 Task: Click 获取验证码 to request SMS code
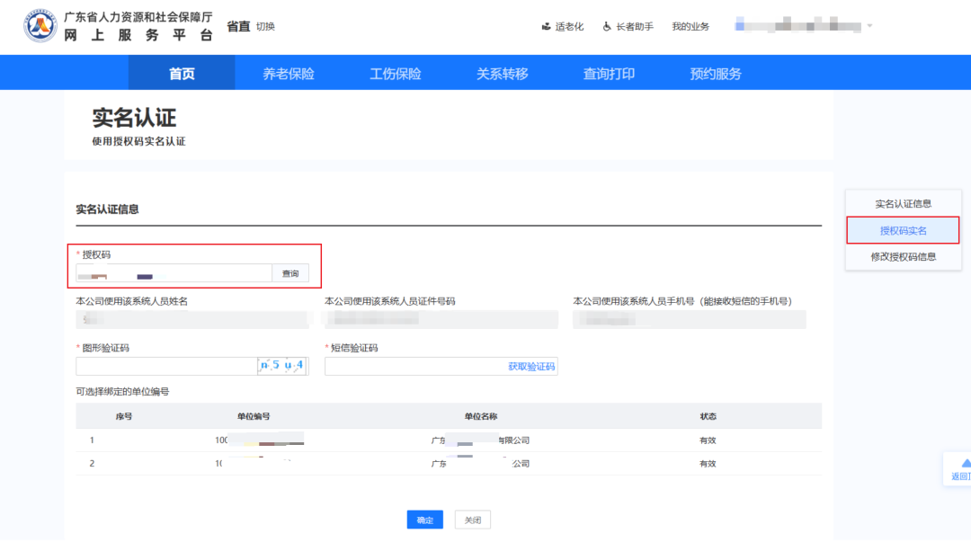(x=531, y=366)
